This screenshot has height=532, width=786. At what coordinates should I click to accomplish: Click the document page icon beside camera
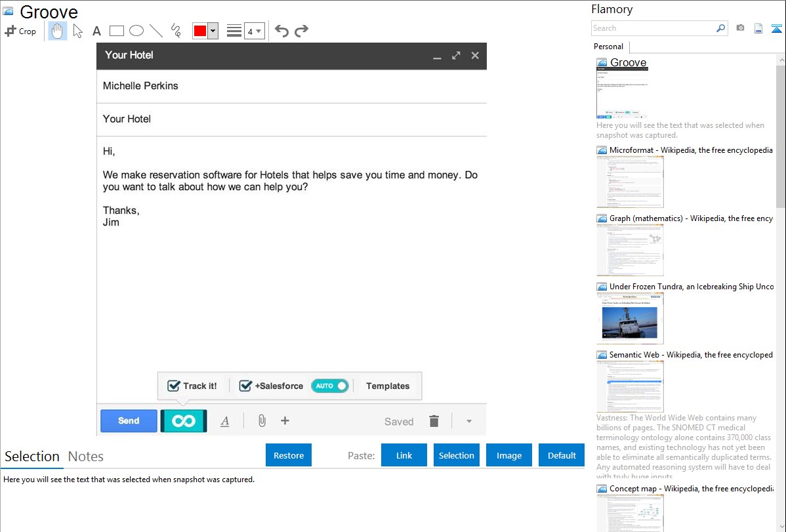click(x=758, y=28)
